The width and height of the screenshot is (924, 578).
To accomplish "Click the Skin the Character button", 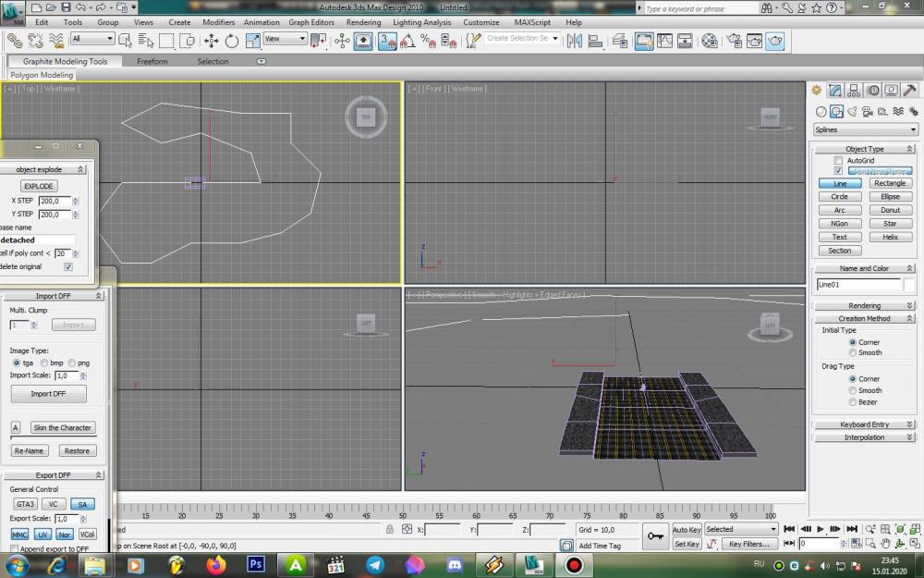I will 63,427.
